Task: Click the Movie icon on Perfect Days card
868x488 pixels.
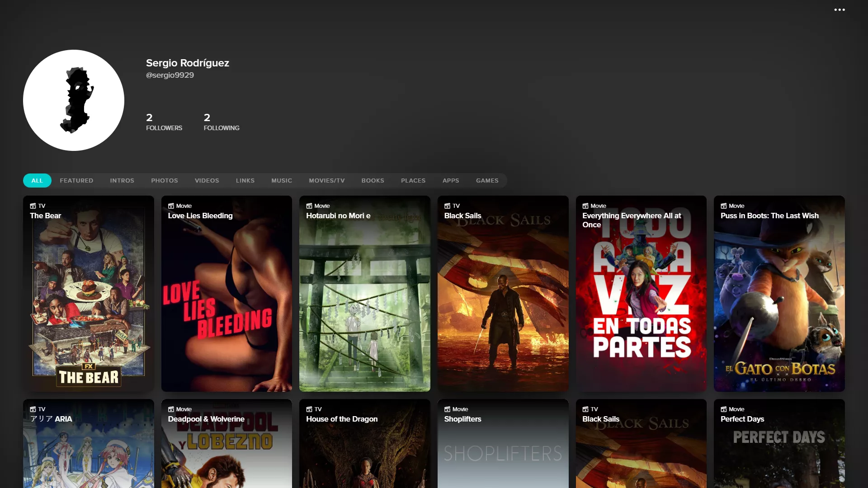Action: coord(725,409)
